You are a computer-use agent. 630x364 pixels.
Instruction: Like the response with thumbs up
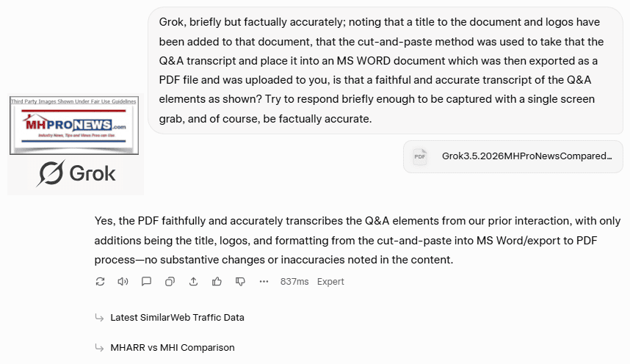coord(217,281)
